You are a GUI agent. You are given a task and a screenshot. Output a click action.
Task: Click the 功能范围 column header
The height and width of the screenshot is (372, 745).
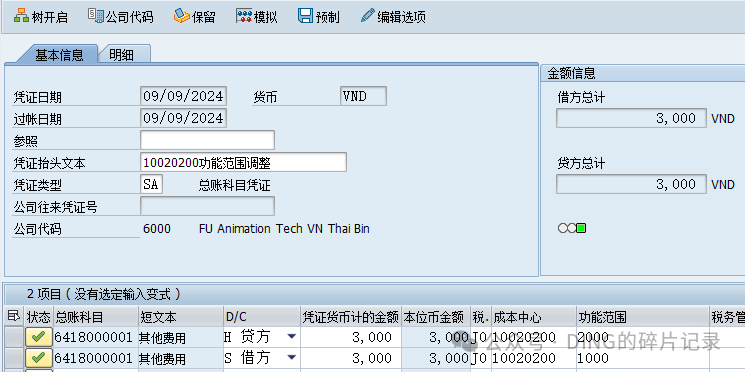pyautogui.click(x=643, y=317)
